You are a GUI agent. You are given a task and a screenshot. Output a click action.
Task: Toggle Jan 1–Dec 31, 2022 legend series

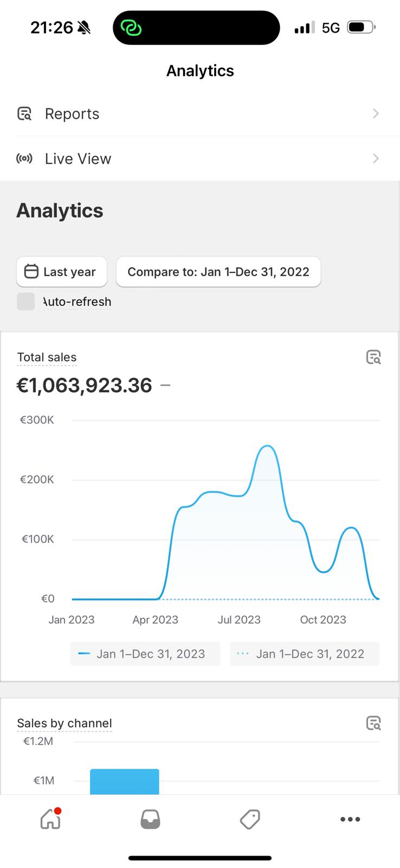(x=304, y=654)
